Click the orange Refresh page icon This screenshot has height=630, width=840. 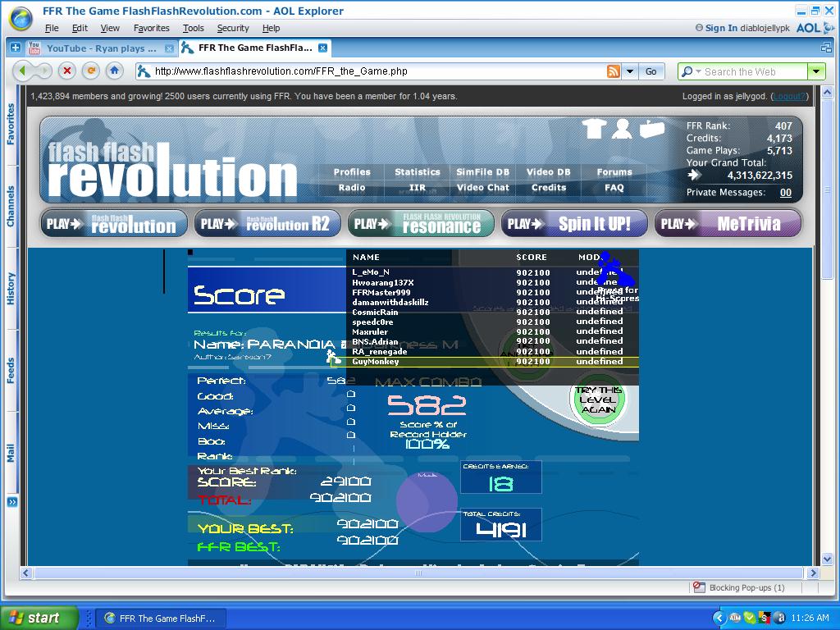(x=91, y=71)
